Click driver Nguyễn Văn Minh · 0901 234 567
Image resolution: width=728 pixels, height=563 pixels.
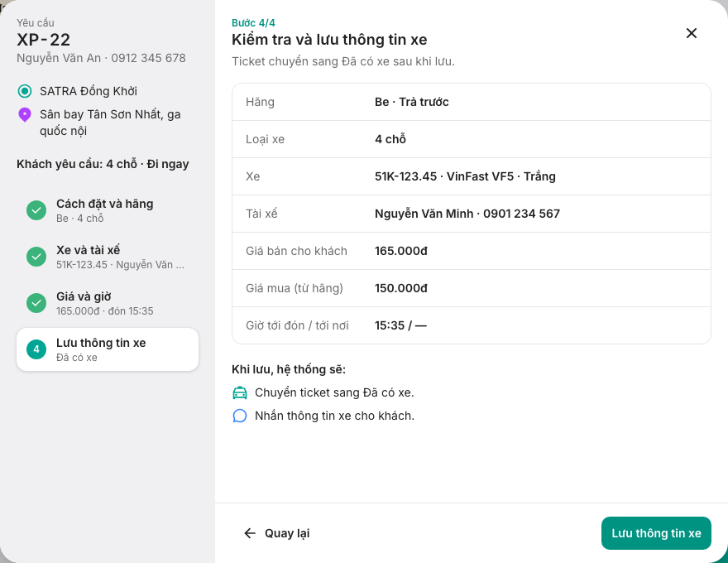point(467,214)
